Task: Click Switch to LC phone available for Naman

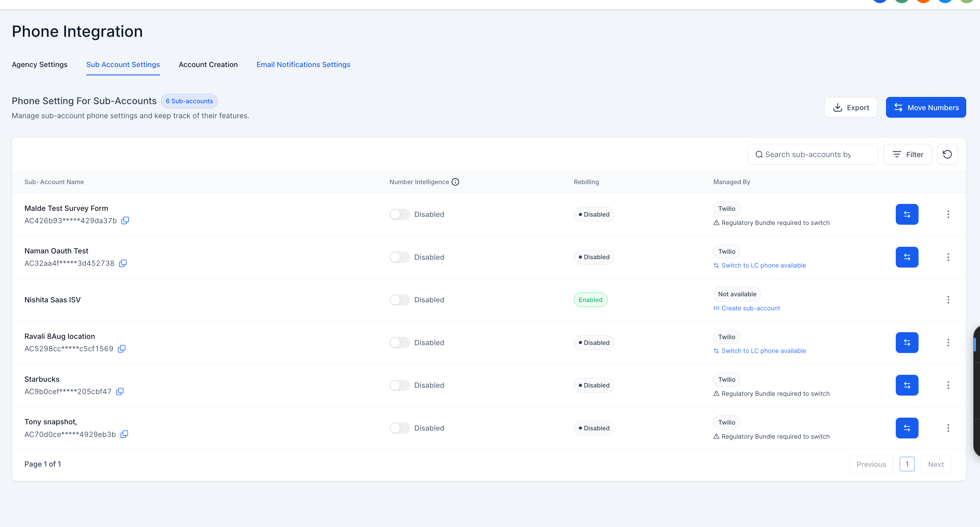Action: coord(763,266)
